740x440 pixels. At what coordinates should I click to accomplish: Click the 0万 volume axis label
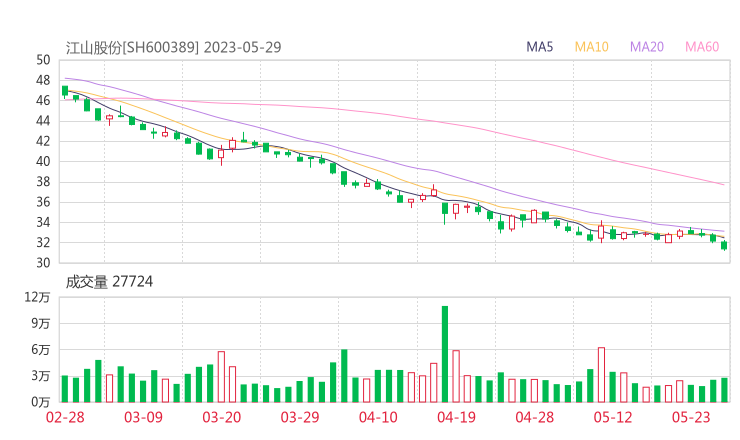(41, 402)
